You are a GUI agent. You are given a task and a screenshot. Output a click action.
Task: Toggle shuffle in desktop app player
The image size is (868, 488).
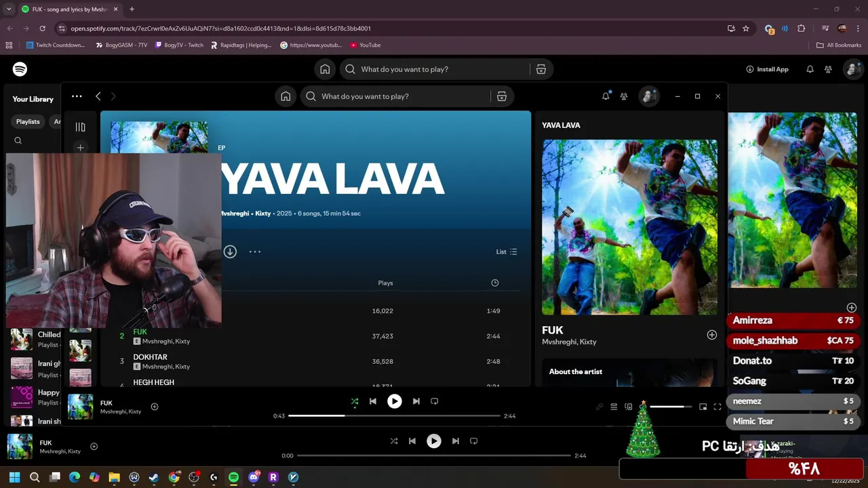[355, 401]
